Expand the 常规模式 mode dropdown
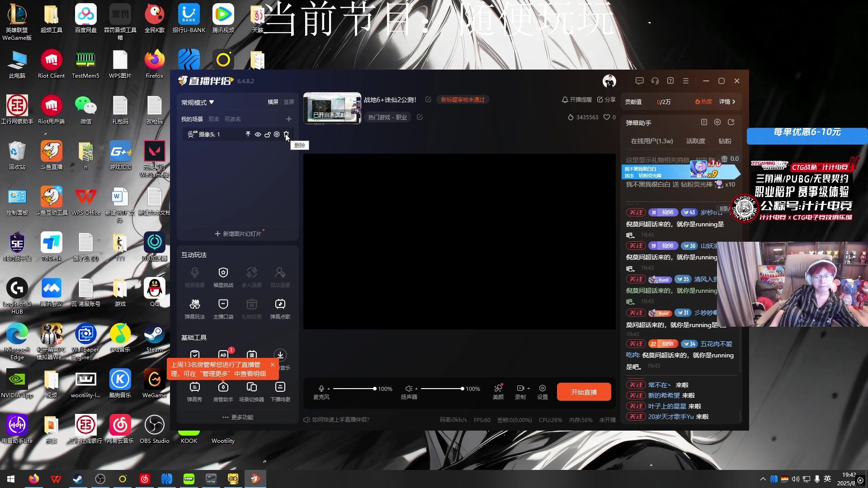Image resolution: width=868 pixels, height=488 pixels. (198, 103)
